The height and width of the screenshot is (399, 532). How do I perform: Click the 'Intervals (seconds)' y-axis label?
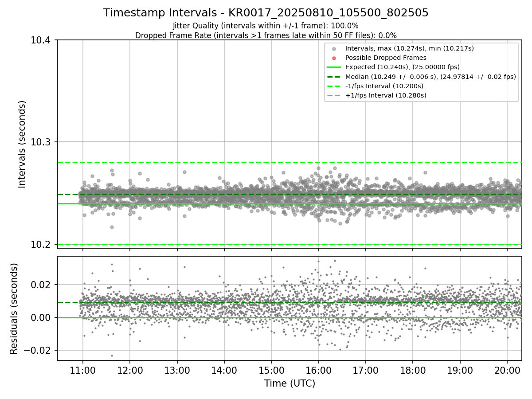(x=22, y=144)
